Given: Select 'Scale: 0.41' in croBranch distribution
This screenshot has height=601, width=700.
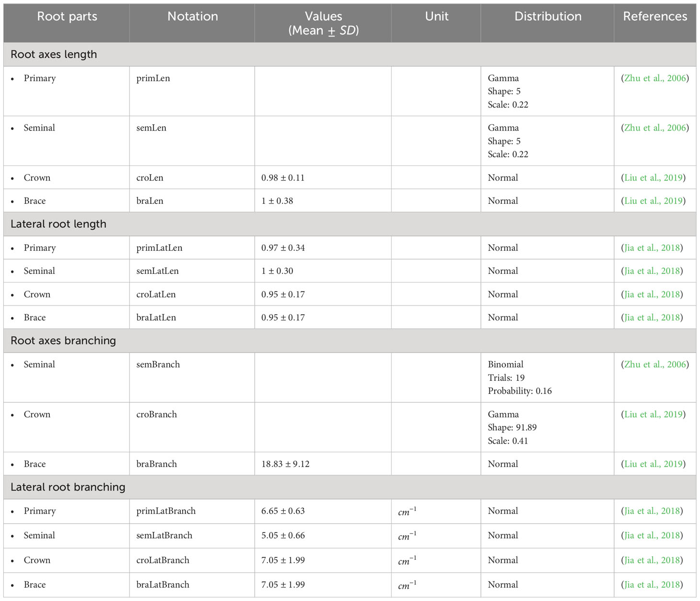Looking at the screenshot, I should 508,440.
